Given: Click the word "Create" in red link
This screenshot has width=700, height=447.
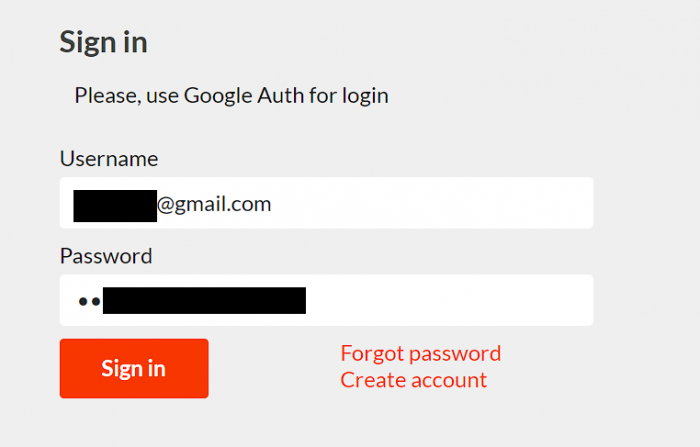Looking at the screenshot, I should (370, 380).
